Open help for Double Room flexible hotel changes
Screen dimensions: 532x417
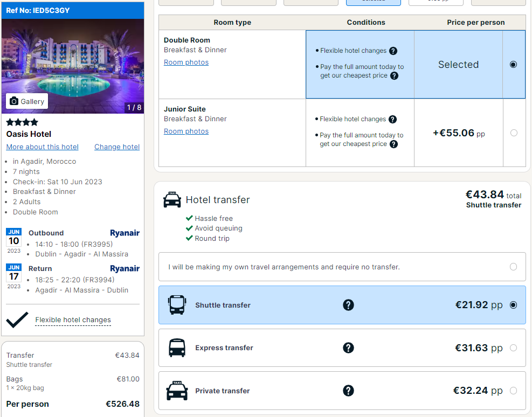point(393,51)
